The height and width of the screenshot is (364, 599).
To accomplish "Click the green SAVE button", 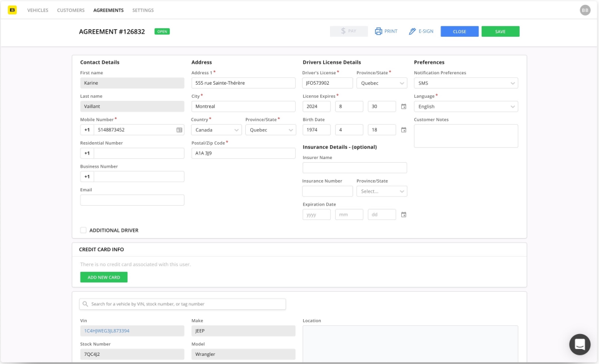I will tap(500, 31).
